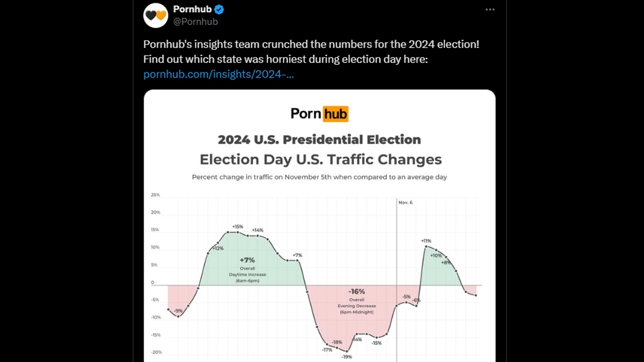The image size is (644, 362).
Task: Click the '2024 U.S. Presidential Election' heading
Action: (319, 140)
